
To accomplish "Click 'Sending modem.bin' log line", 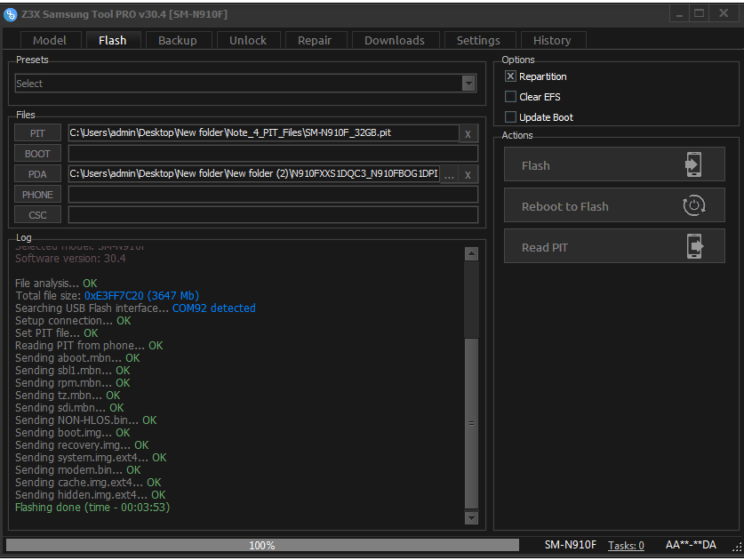I will pyautogui.click(x=78, y=470).
